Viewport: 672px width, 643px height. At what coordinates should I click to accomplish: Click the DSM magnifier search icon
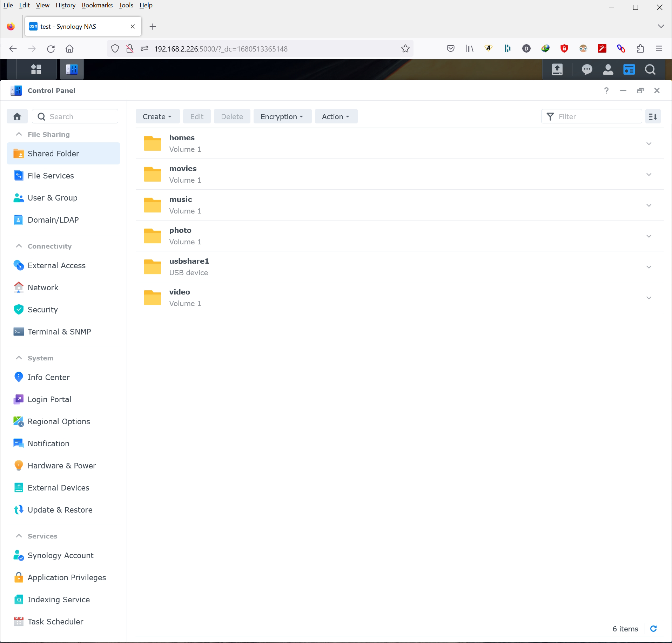click(650, 69)
